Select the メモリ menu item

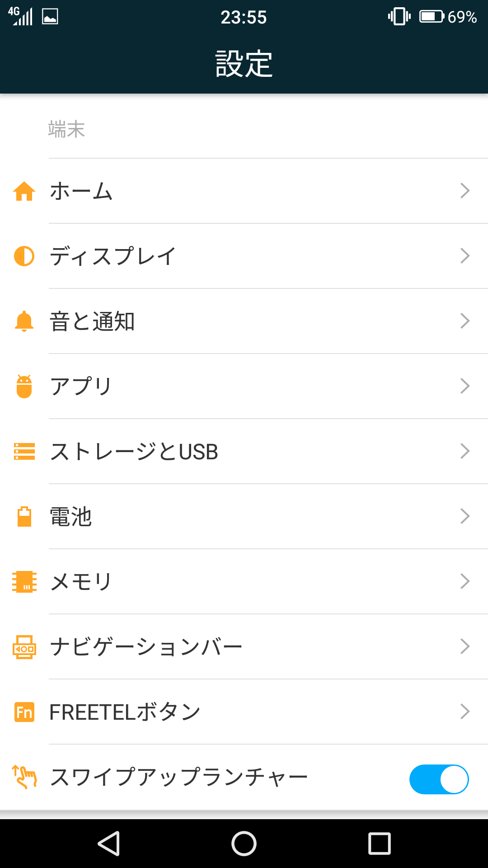pyautogui.click(x=81, y=582)
